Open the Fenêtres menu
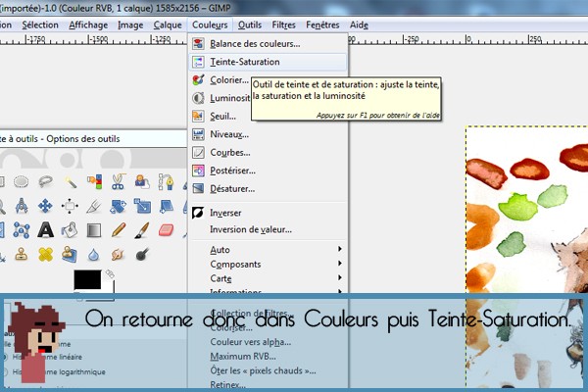The width and height of the screenshot is (588, 392). point(322,25)
